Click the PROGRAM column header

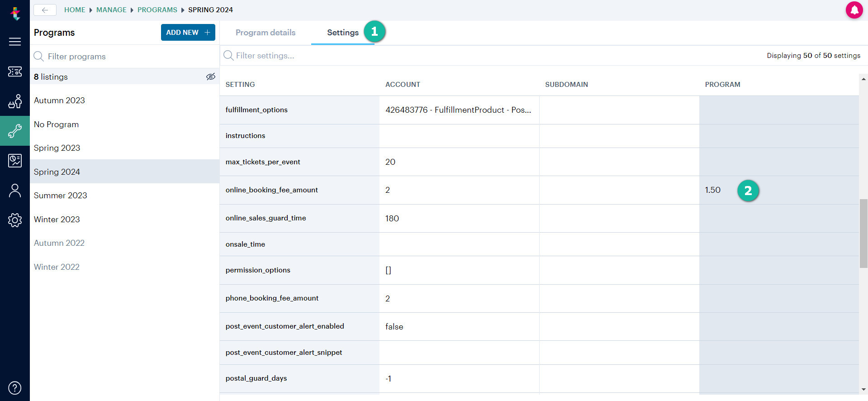tap(722, 85)
